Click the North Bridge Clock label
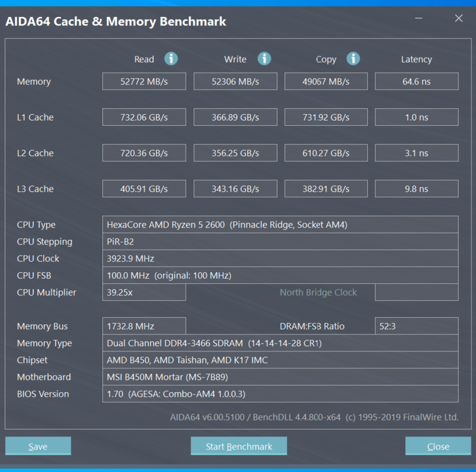The image size is (476, 472). [x=318, y=292]
